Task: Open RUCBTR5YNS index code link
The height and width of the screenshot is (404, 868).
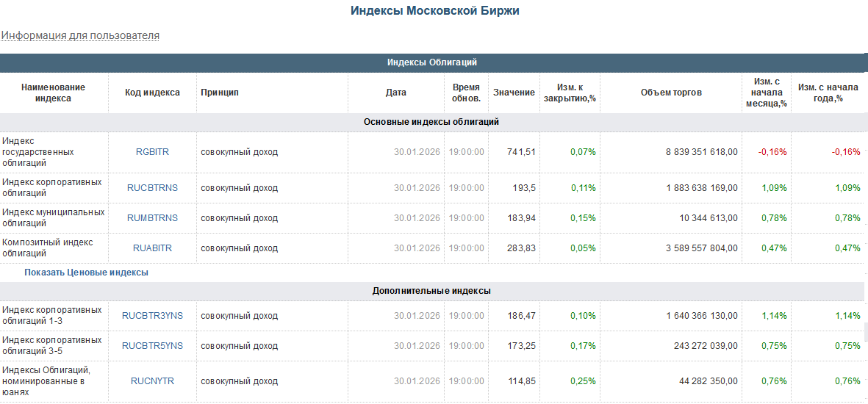Action: pyautogui.click(x=152, y=345)
